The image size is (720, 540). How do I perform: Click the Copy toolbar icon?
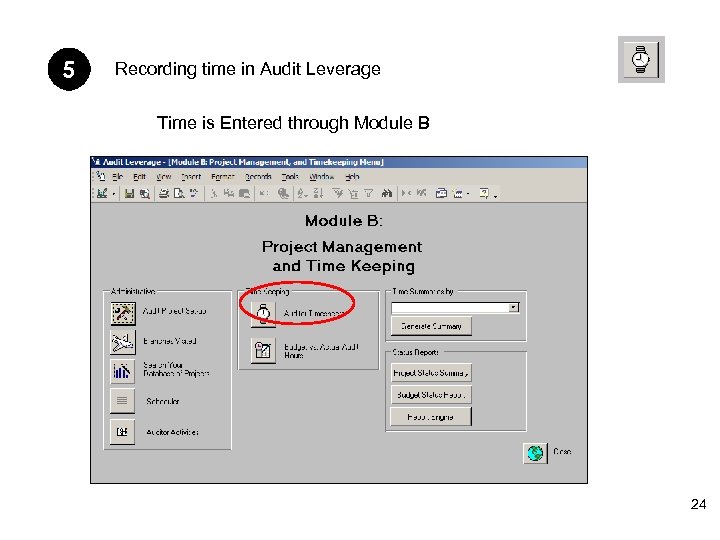229,193
